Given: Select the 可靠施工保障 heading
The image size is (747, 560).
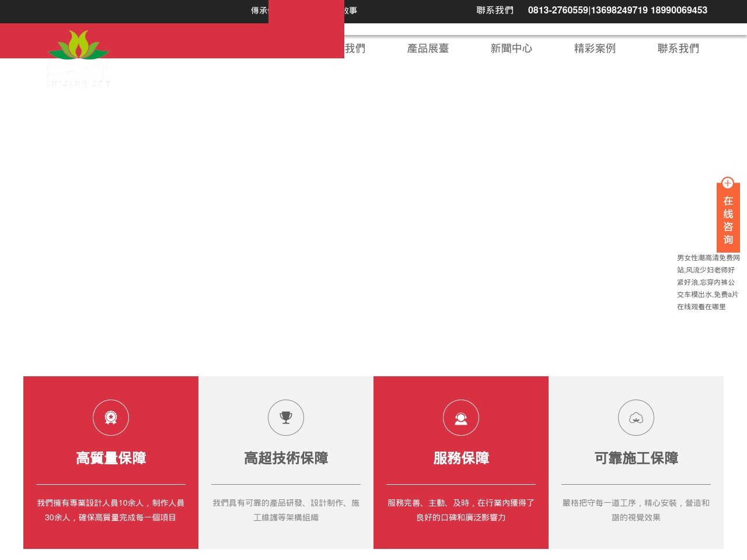Looking at the screenshot, I should click(x=636, y=459).
